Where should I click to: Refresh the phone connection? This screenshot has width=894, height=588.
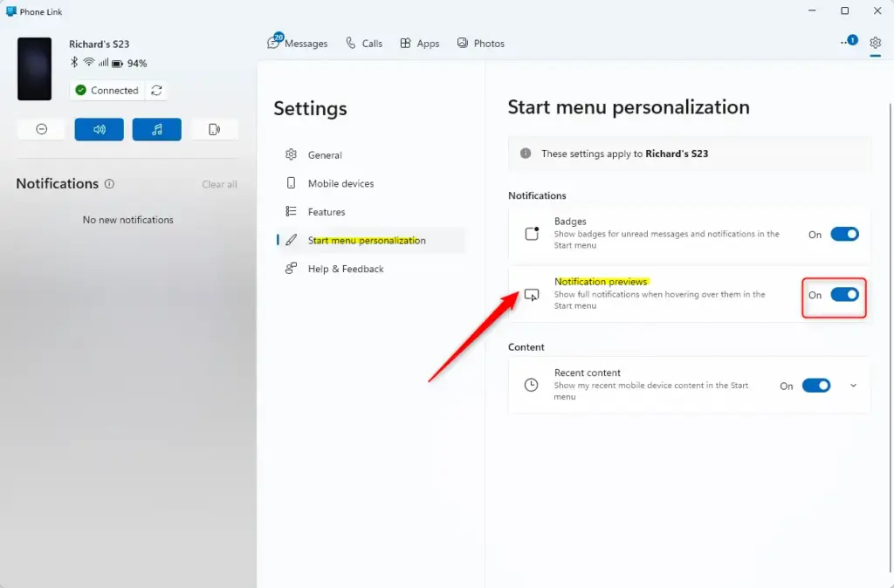pos(156,90)
